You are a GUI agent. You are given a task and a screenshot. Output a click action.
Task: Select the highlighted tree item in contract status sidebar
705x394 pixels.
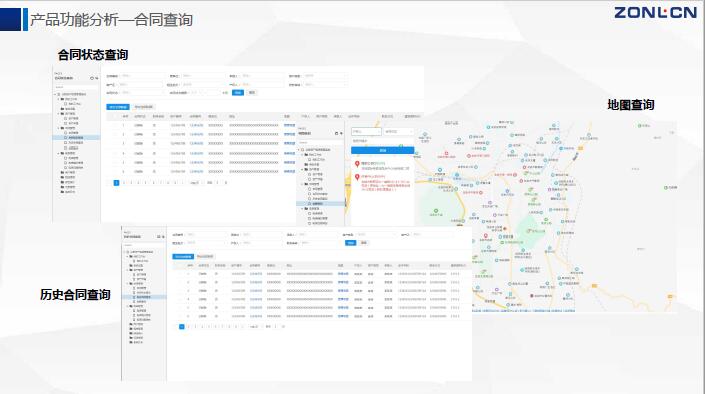coord(76,138)
